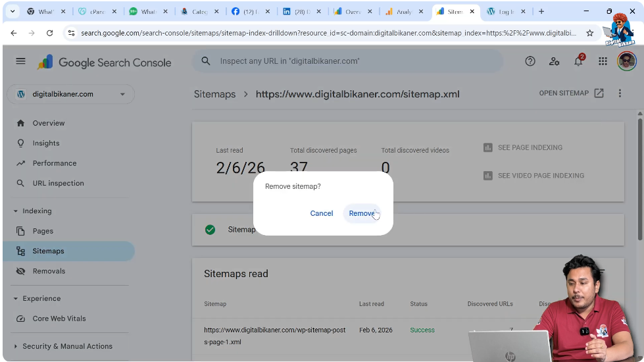Click the Sitemaps read heading
The image size is (644, 362).
pos(235,274)
